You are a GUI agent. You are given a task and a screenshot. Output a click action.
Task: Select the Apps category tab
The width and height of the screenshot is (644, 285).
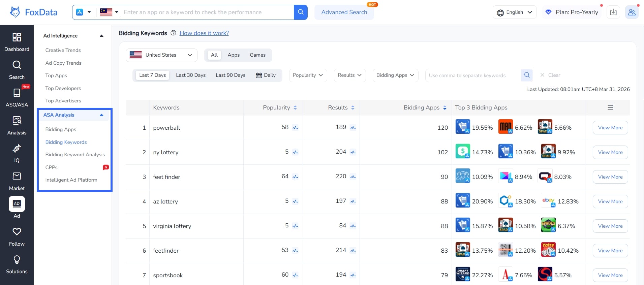coord(234,55)
